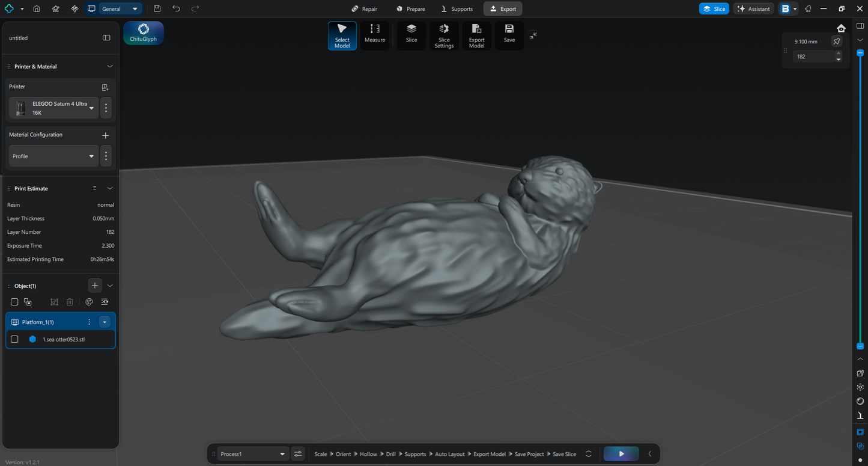This screenshot has width=868, height=466.
Task: Collapse Platform_1 with blue arrow button
Action: point(105,322)
